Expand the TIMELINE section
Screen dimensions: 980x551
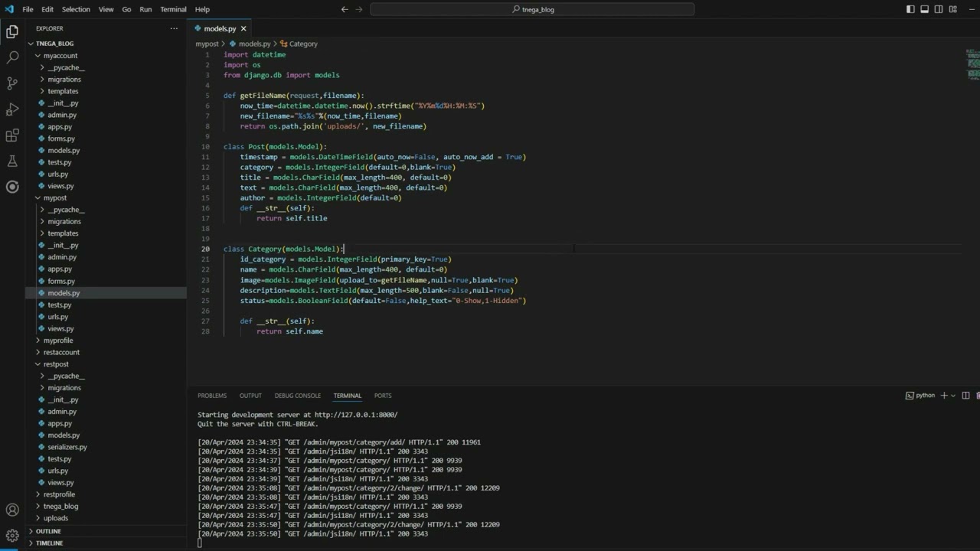[106, 543]
